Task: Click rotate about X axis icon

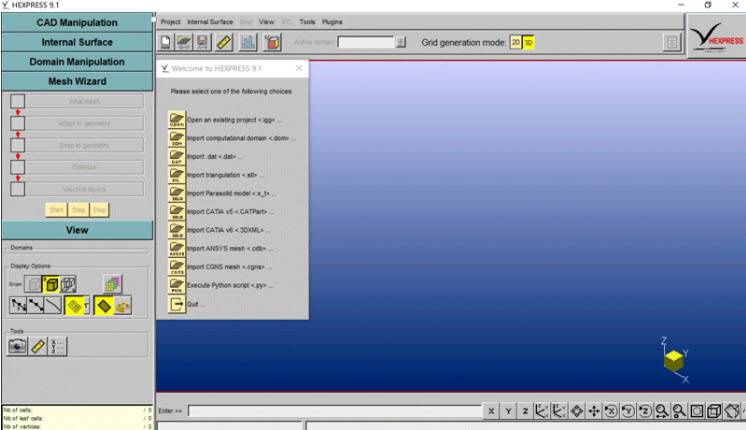Action: [611, 411]
